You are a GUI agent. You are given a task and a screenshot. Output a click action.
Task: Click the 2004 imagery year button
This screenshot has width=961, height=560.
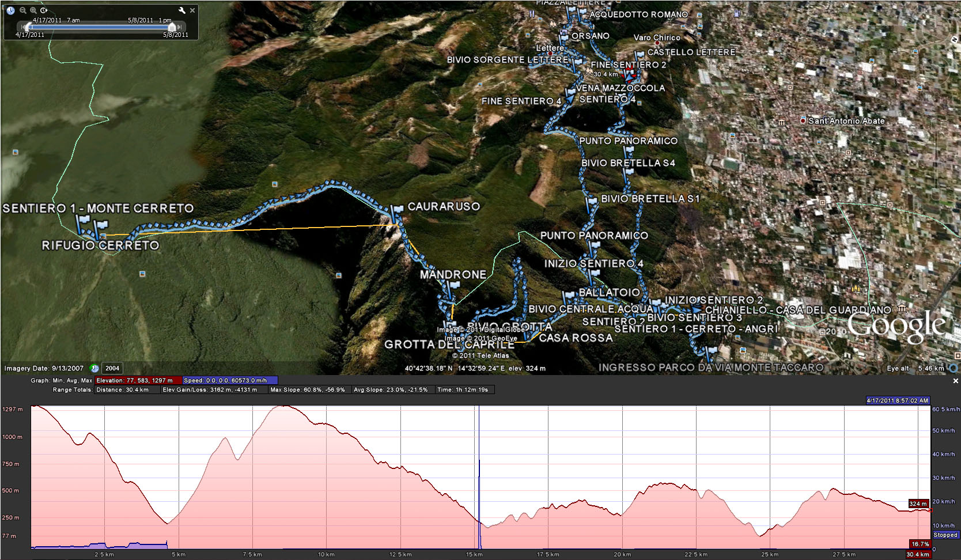click(x=112, y=368)
